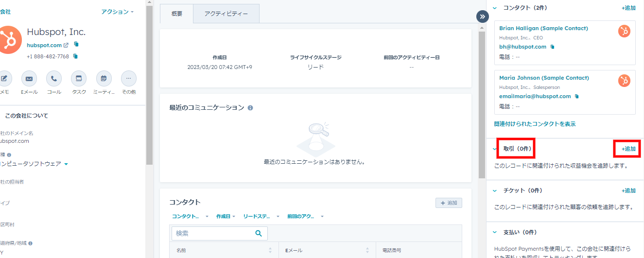Collapse the チケット (0件) section chevron
This screenshot has width=644, height=258.
(x=495, y=190)
